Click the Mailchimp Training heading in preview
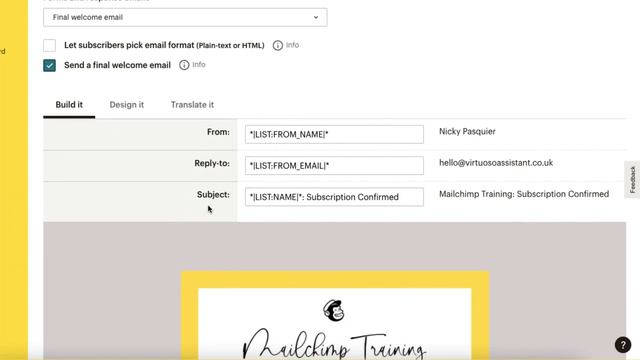Image resolution: width=640 pixels, height=360 pixels. [334, 345]
